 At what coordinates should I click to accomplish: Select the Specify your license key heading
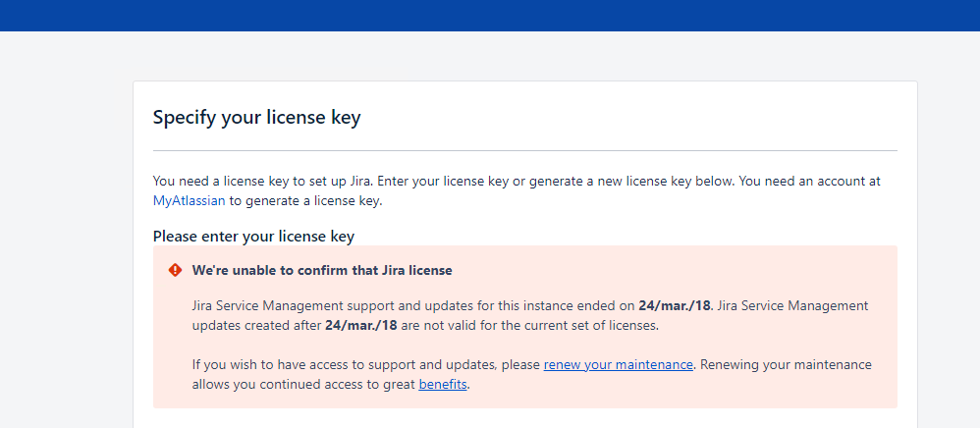pyautogui.click(x=257, y=118)
